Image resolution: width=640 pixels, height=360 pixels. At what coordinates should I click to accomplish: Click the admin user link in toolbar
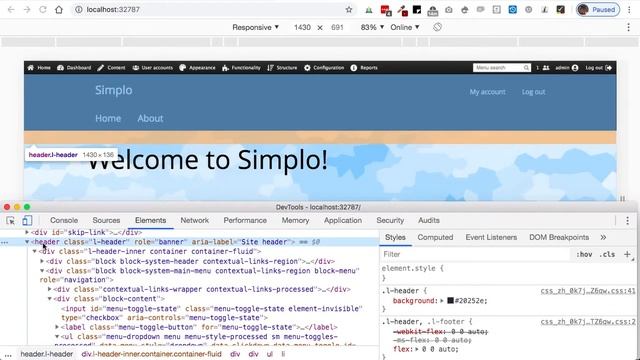tap(567, 68)
